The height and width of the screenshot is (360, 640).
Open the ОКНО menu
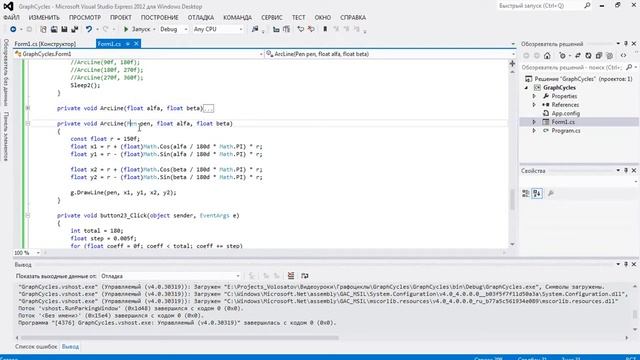(322, 18)
